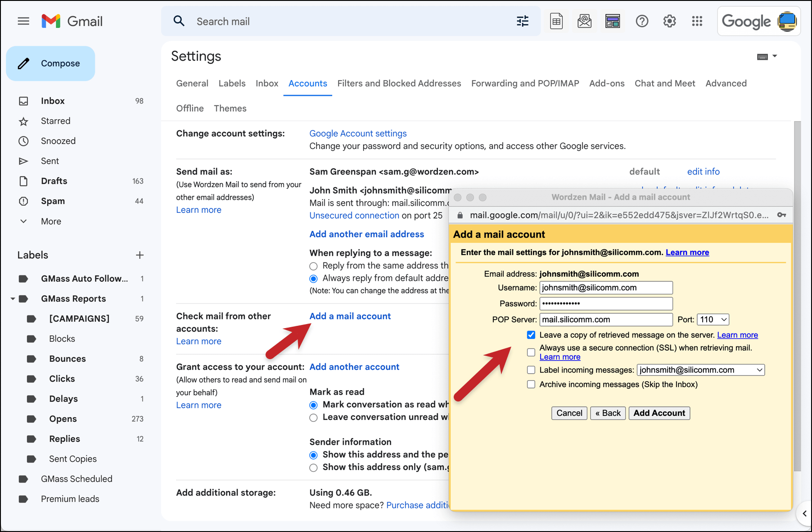Click the Search mail field
This screenshot has width=812, height=532.
pos(351,21)
